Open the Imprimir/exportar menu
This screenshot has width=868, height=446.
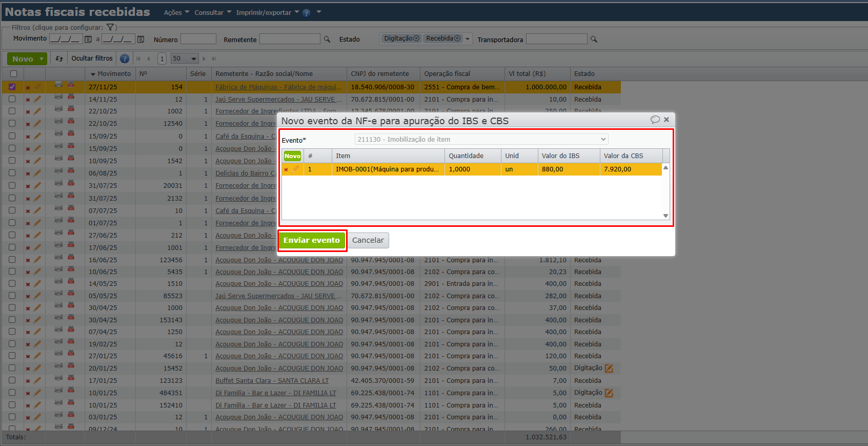(268, 12)
